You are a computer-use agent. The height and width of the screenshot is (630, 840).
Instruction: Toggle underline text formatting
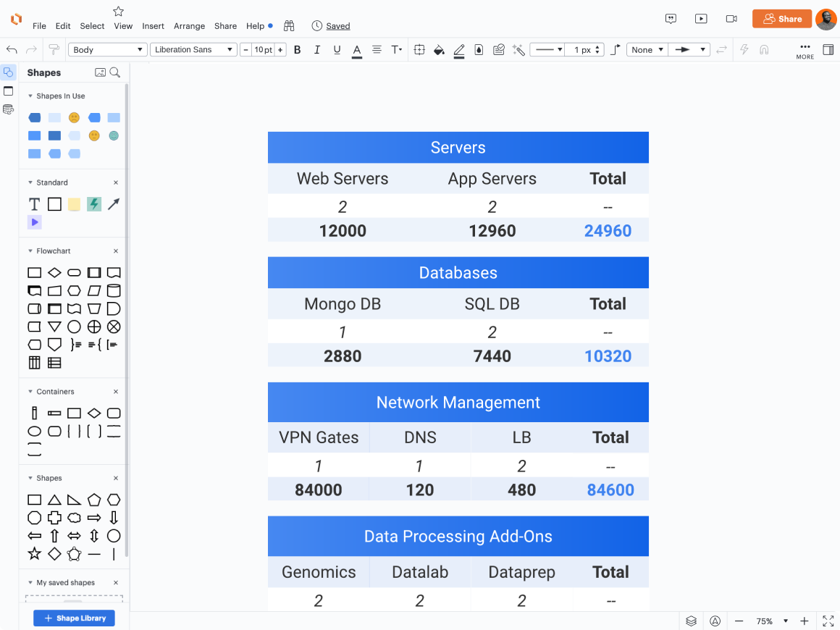336,49
